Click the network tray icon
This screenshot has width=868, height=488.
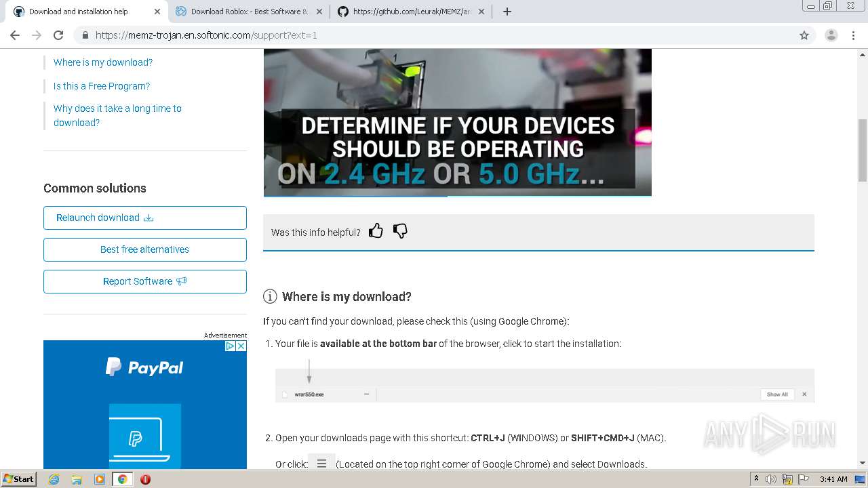coord(787,479)
